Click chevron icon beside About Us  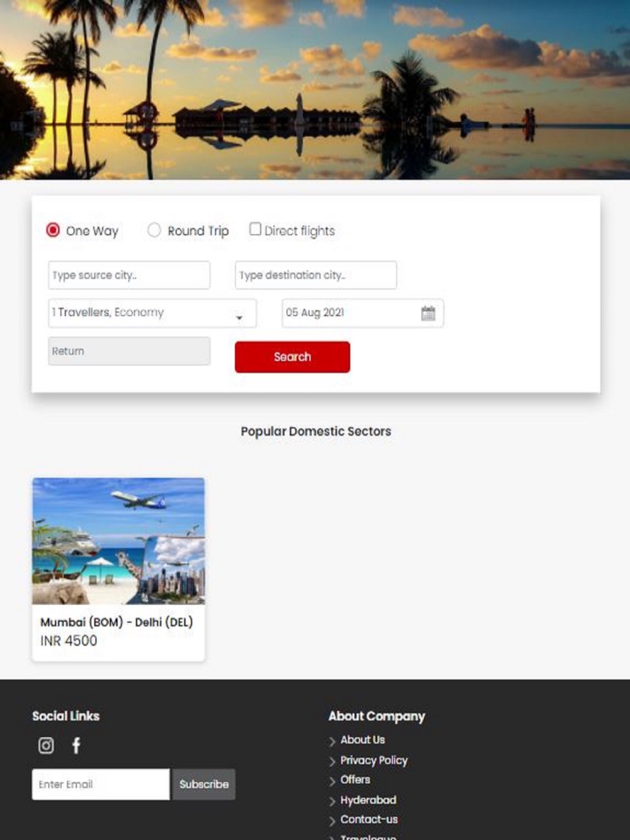pos(332,741)
